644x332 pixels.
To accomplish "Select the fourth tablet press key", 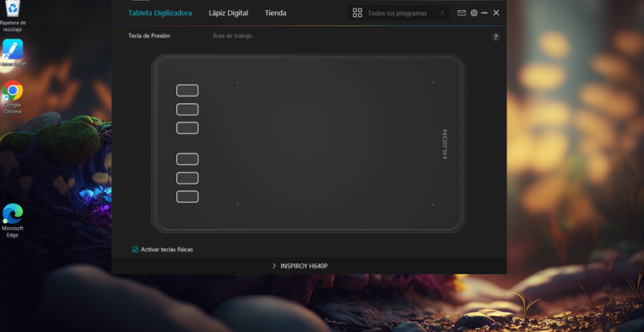I will pos(187,159).
